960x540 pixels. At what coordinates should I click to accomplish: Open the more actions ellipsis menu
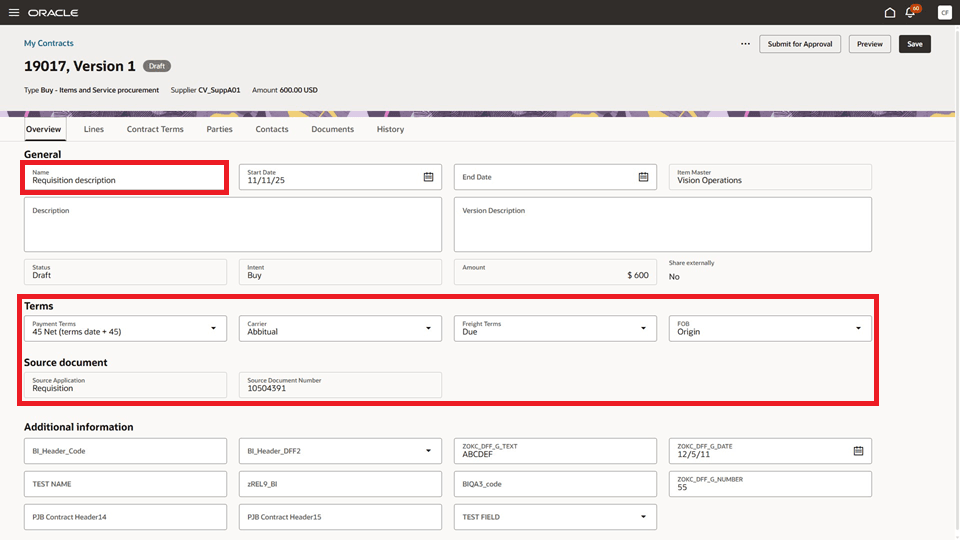tap(745, 44)
